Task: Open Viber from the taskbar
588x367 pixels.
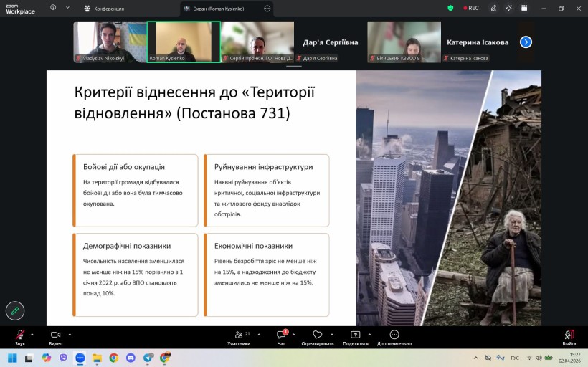Action: point(63,358)
